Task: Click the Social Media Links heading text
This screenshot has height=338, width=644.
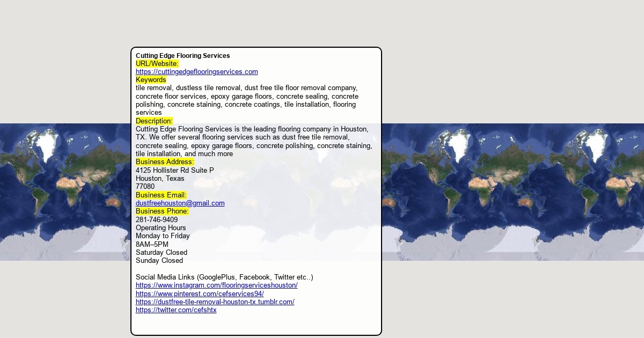Action: point(224,277)
